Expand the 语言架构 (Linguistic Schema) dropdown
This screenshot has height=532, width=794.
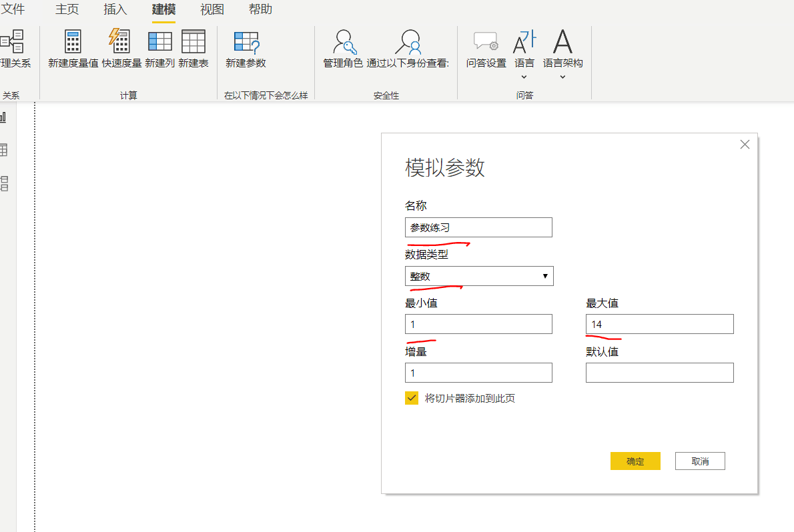pos(562,77)
